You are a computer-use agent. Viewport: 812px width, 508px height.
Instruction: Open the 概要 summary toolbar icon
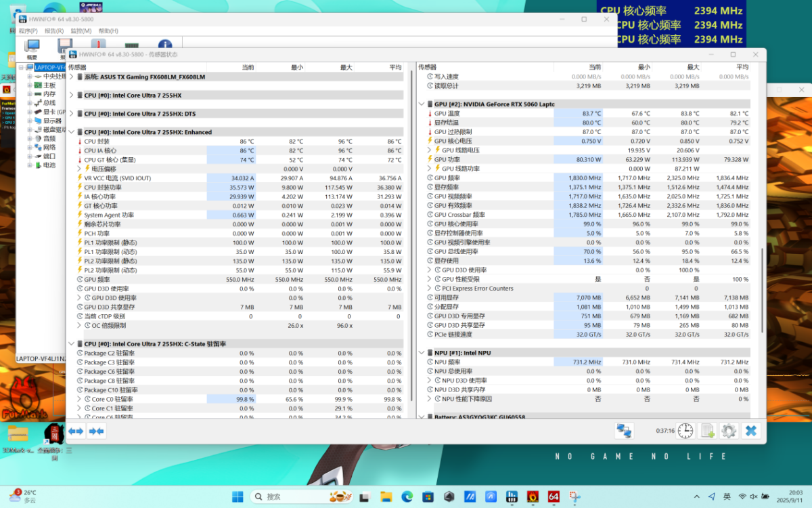click(32, 47)
